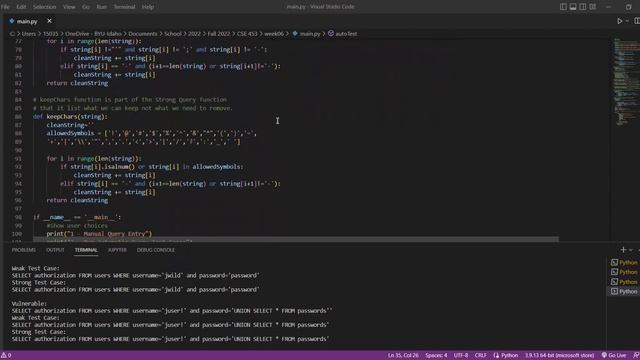
Task: Click line number 98 in the gutter
Action: (x=18, y=217)
